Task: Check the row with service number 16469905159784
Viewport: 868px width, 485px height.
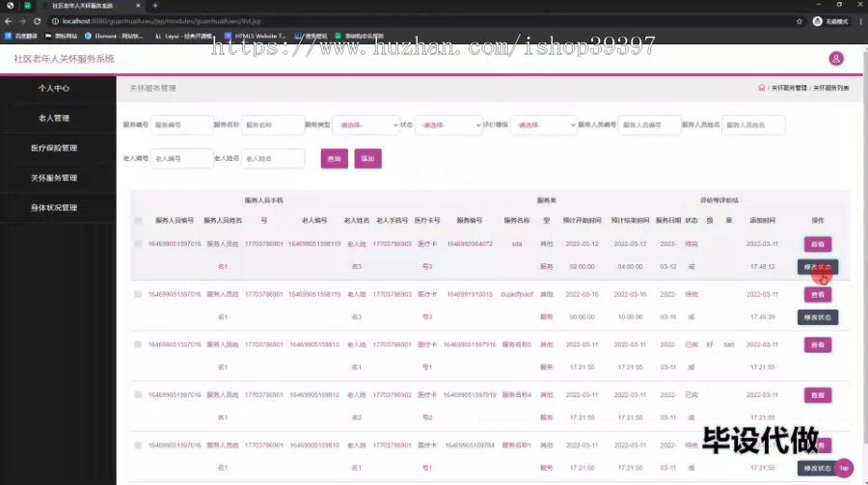Action: click(138, 445)
